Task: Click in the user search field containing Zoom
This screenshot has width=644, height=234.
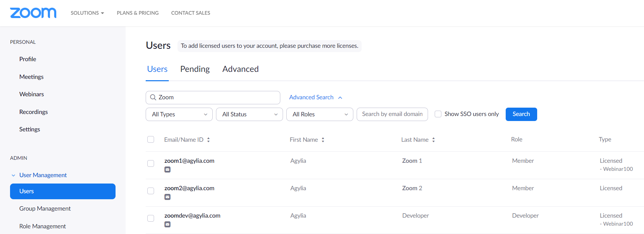Action: (x=213, y=98)
